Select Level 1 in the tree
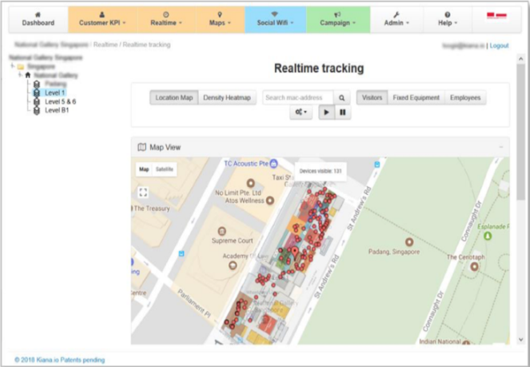The image size is (530, 367). click(x=54, y=93)
